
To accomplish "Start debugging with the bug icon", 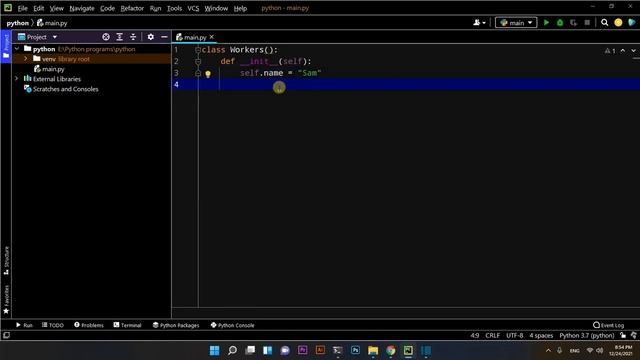I will pyautogui.click(x=560, y=23).
